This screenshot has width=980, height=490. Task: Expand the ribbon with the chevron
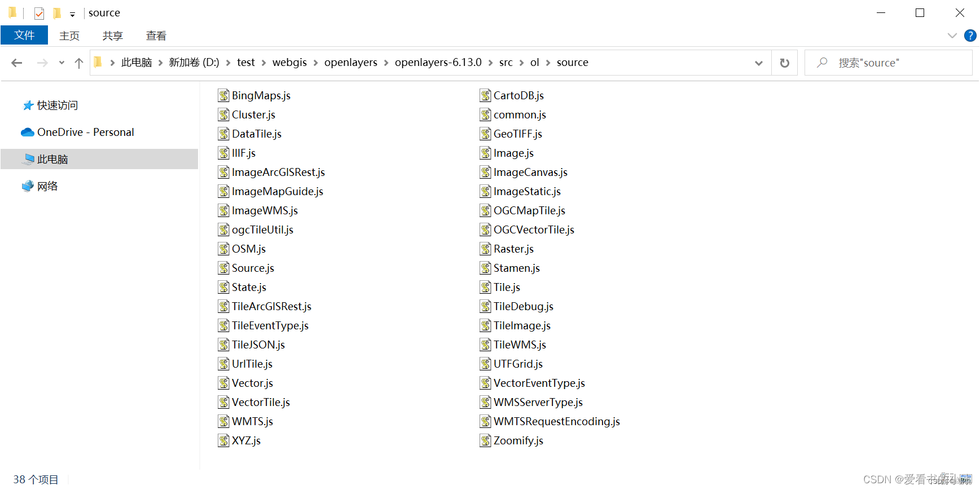coord(952,36)
